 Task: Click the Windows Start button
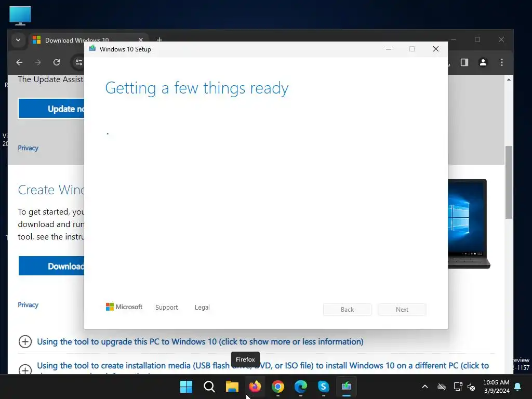187,386
